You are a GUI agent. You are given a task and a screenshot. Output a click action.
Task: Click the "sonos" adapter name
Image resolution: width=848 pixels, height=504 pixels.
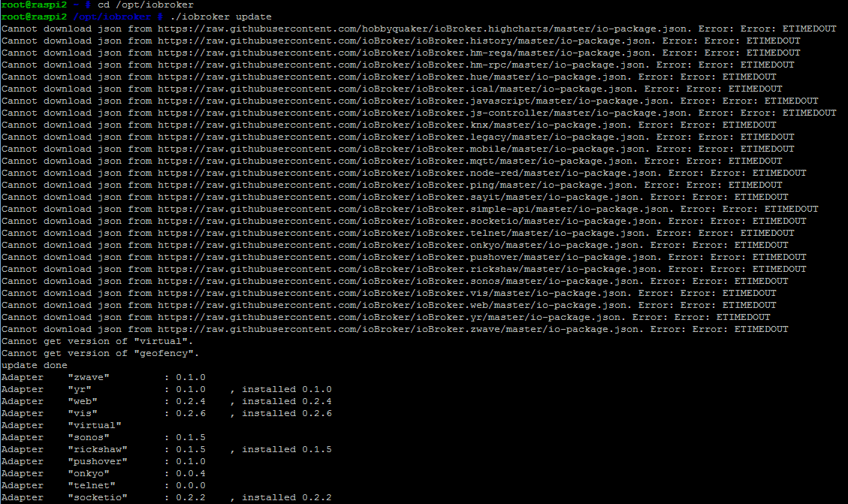[x=89, y=437]
